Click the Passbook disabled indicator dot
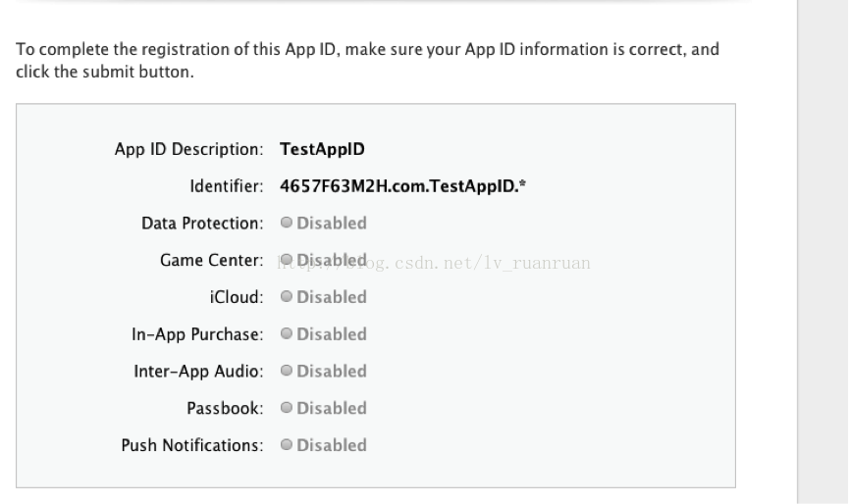 (287, 407)
